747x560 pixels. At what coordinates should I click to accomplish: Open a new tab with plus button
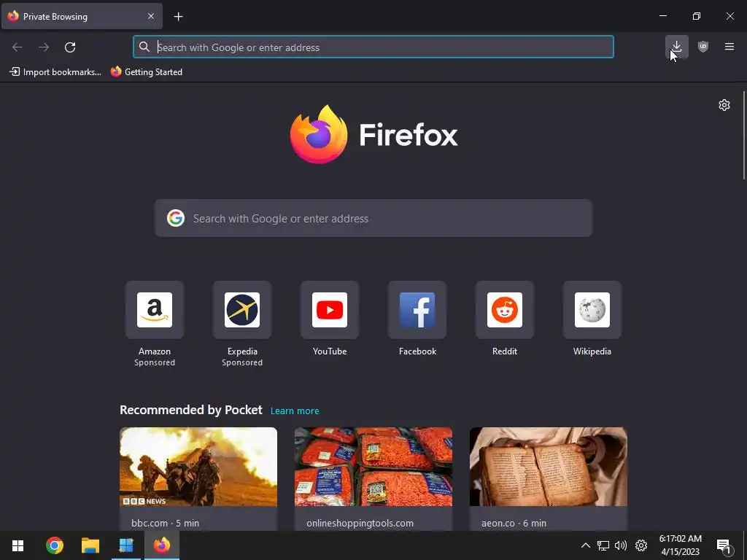pos(178,17)
